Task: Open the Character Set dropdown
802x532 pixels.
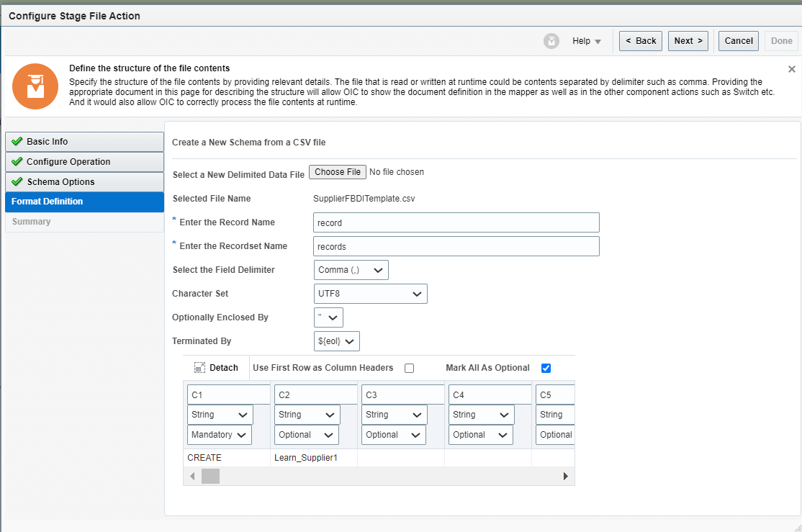Action: 370,294
